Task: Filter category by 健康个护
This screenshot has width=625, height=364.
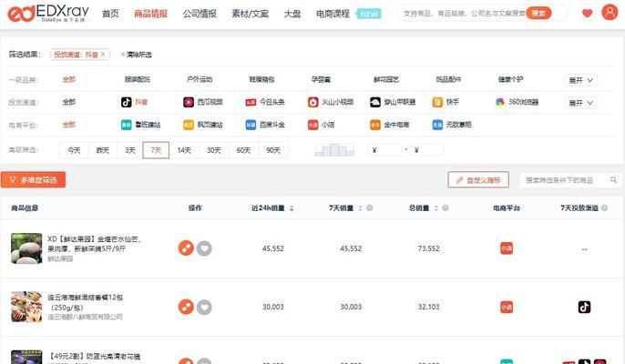Action: click(x=511, y=79)
